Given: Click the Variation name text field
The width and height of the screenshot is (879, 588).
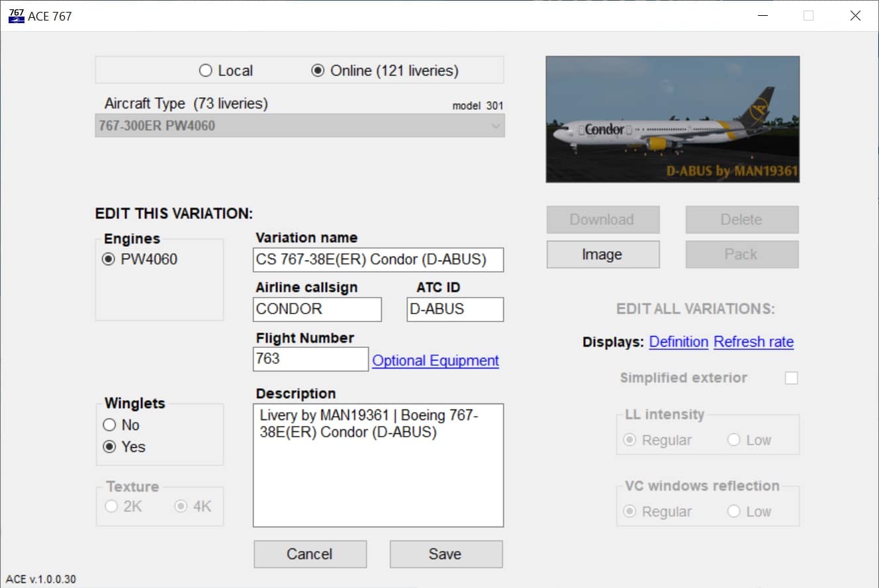Looking at the screenshot, I should click(378, 260).
